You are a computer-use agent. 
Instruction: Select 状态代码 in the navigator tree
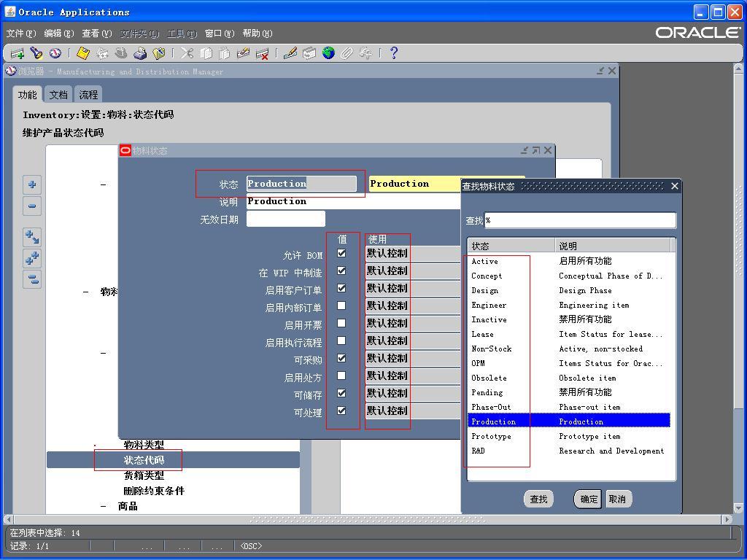tap(144, 461)
